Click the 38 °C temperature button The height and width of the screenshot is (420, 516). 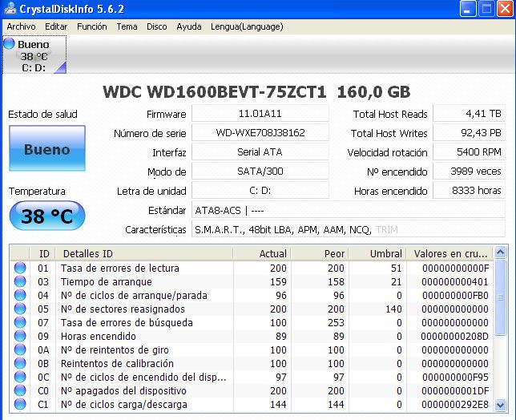point(47,216)
